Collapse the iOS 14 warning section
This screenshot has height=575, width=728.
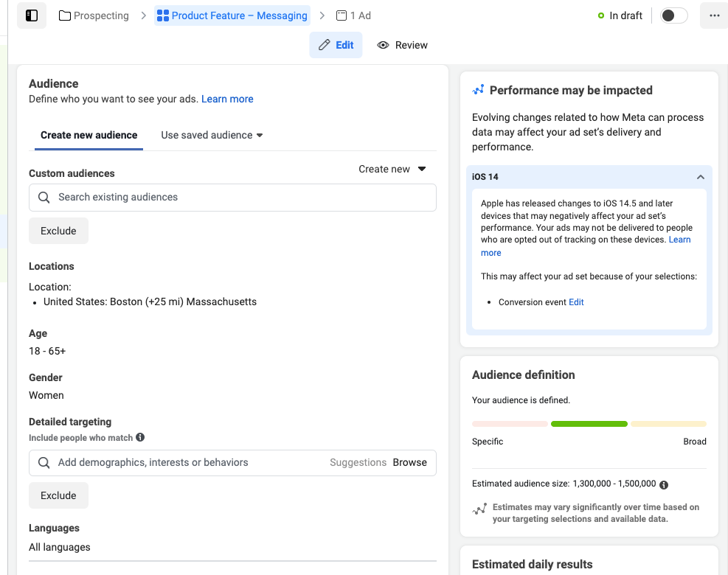700,177
